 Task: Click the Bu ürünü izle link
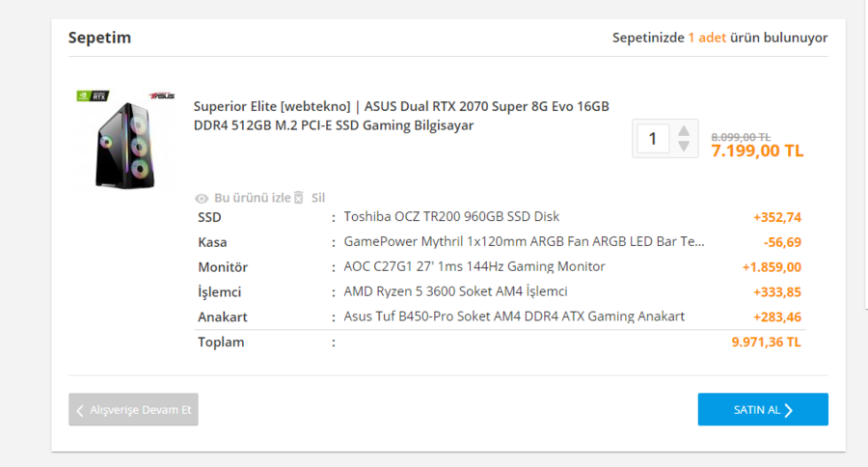tap(252, 198)
